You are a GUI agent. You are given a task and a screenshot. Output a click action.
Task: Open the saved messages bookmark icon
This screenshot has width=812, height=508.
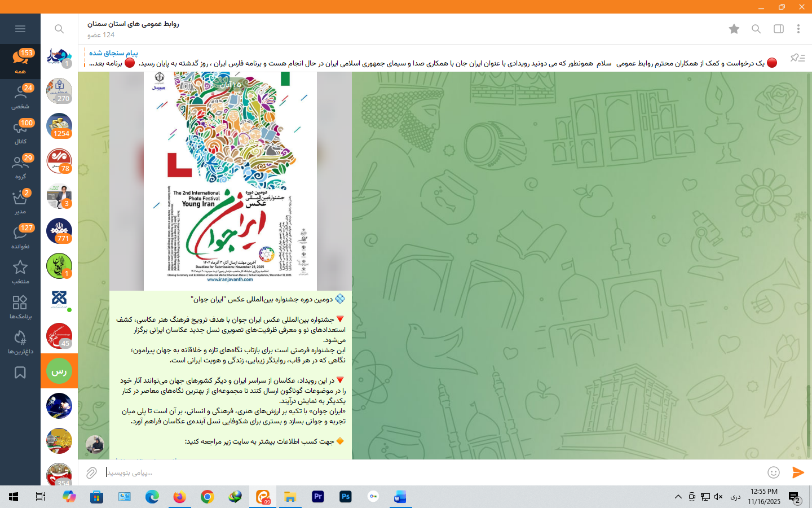20,373
